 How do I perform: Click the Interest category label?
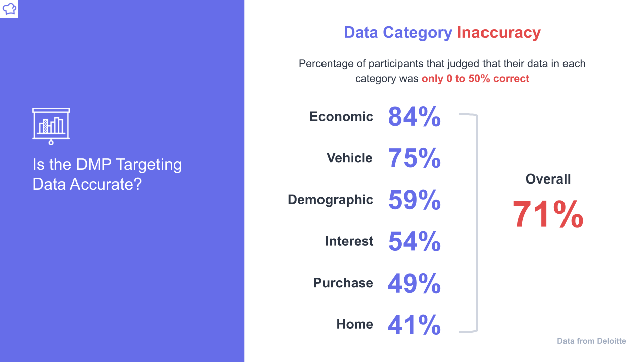pyautogui.click(x=349, y=241)
